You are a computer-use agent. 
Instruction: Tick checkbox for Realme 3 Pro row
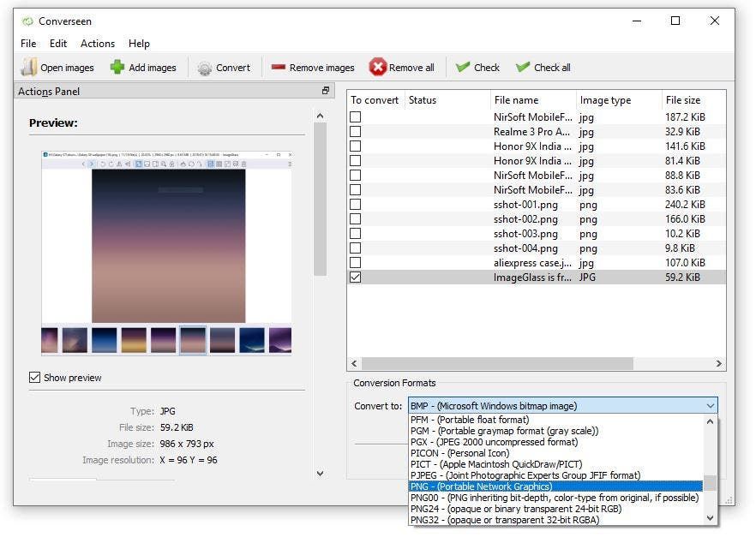pos(356,132)
